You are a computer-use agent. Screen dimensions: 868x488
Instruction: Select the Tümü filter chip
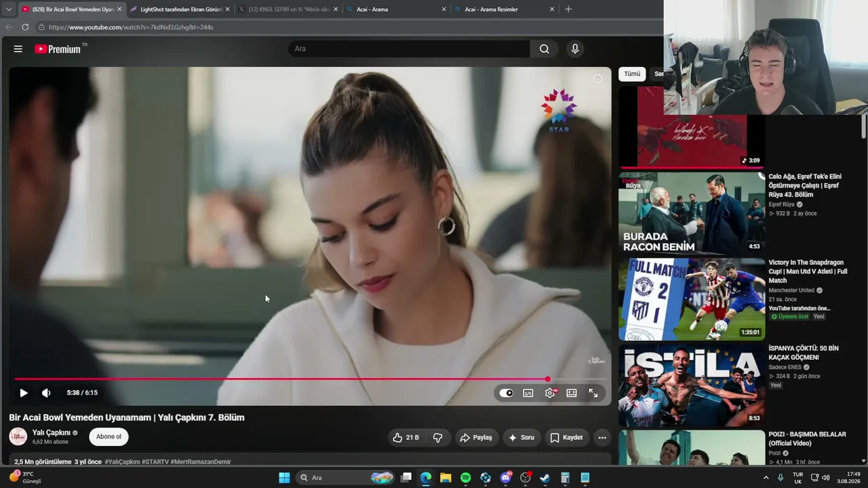(x=632, y=74)
